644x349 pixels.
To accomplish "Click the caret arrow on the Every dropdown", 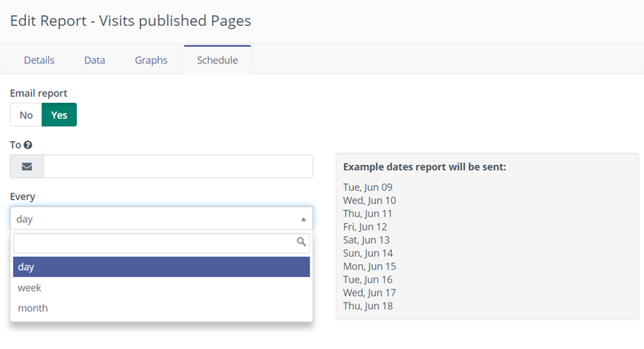I will tap(303, 219).
